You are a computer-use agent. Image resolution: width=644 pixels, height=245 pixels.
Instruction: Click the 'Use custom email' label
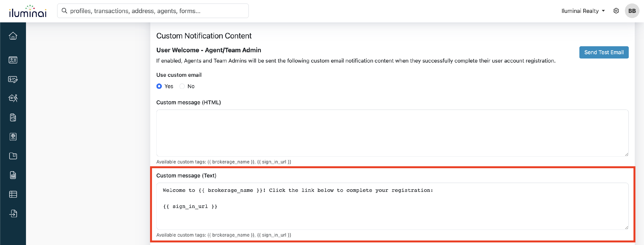click(x=179, y=75)
